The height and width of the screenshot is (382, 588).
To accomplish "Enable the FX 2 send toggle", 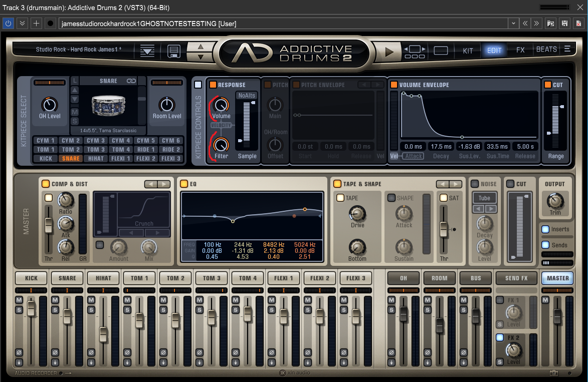I will click(499, 337).
